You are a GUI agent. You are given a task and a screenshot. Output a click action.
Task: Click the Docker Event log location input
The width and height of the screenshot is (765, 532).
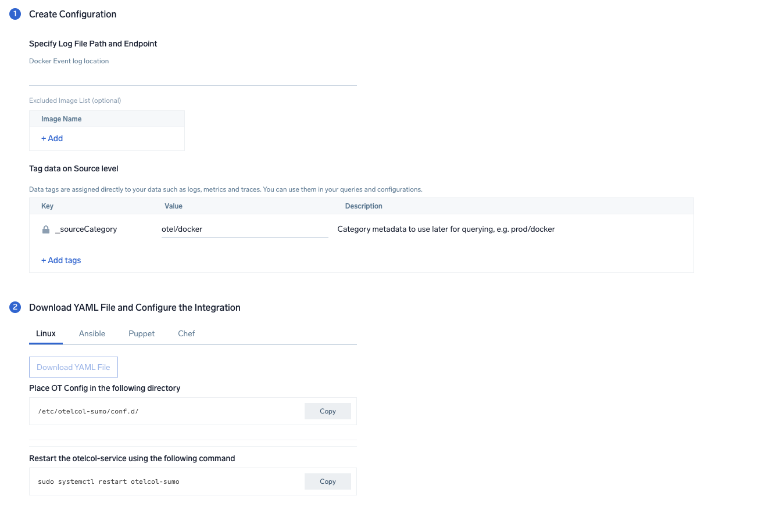point(192,78)
